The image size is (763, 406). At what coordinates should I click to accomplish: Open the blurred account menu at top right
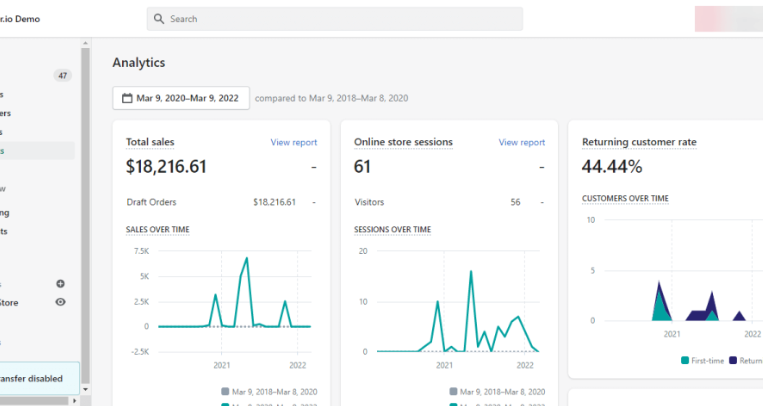[x=727, y=19]
